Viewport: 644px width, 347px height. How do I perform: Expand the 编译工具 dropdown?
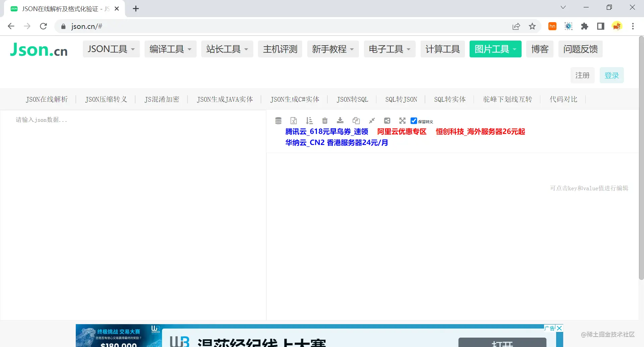pyautogui.click(x=170, y=49)
